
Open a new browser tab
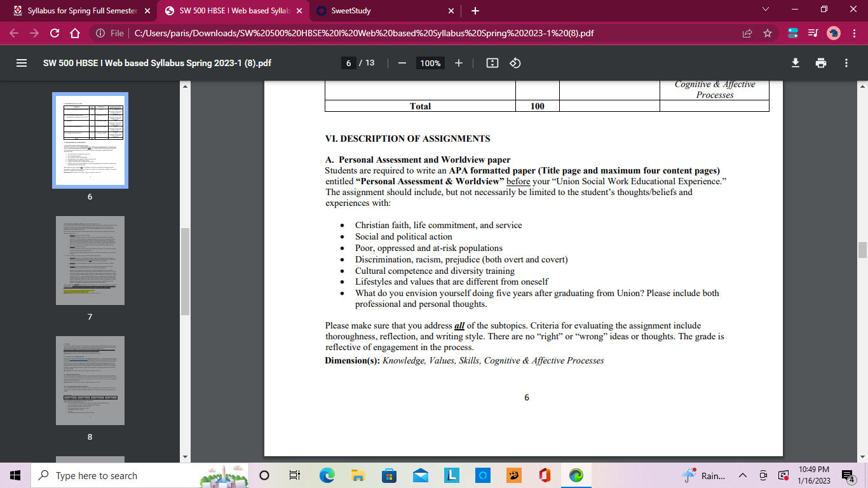475,11
